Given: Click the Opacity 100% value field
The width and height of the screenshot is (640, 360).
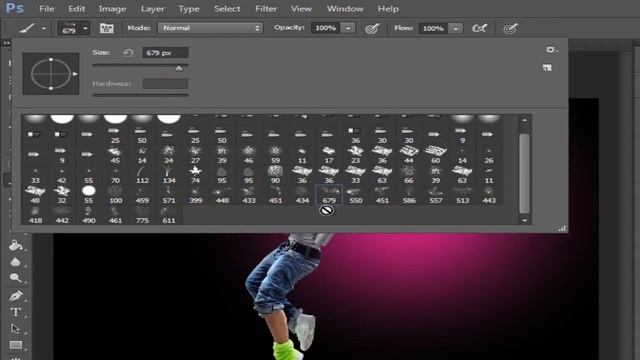Looking at the screenshot, I should (x=326, y=28).
